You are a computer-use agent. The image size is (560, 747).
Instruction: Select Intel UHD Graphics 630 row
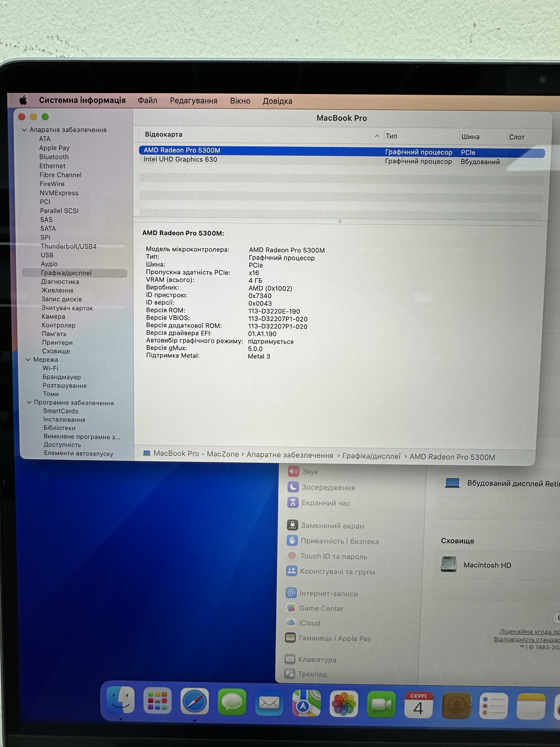(342, 160)
